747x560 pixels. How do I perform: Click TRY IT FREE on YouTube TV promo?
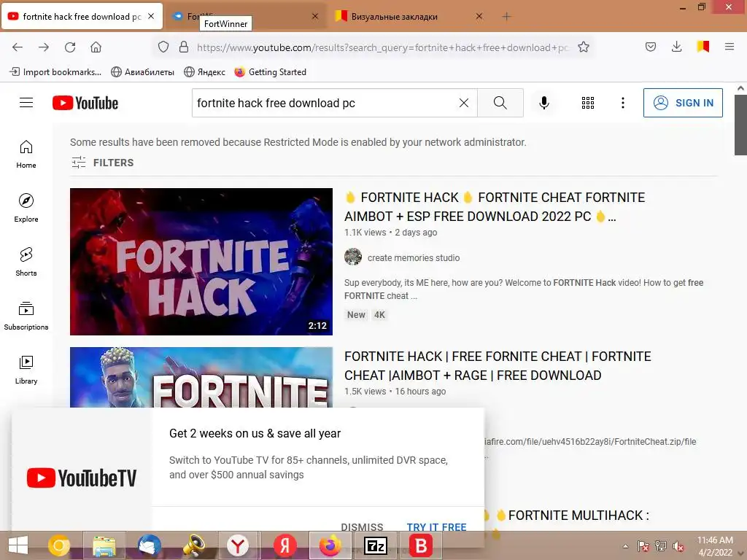coord(436,526)
